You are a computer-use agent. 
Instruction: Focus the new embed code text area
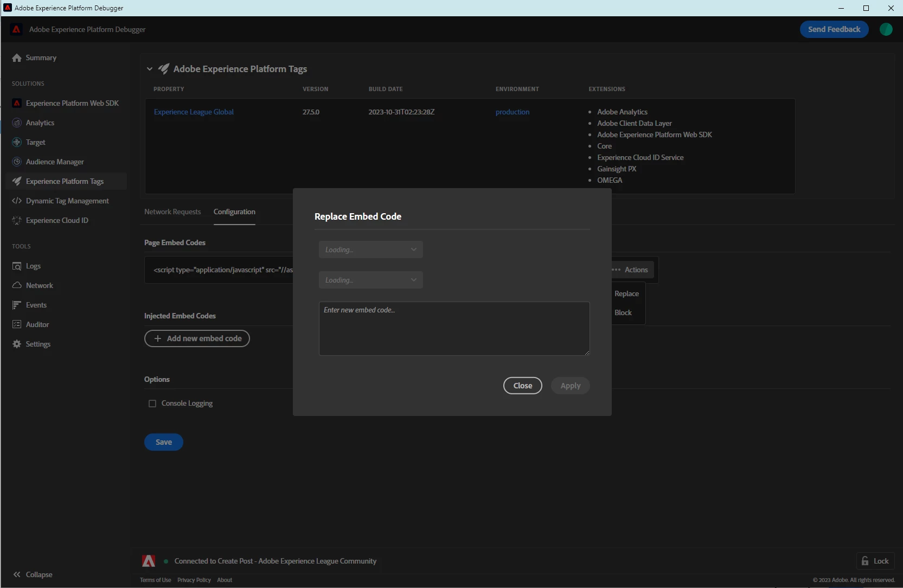coord(454,329)
